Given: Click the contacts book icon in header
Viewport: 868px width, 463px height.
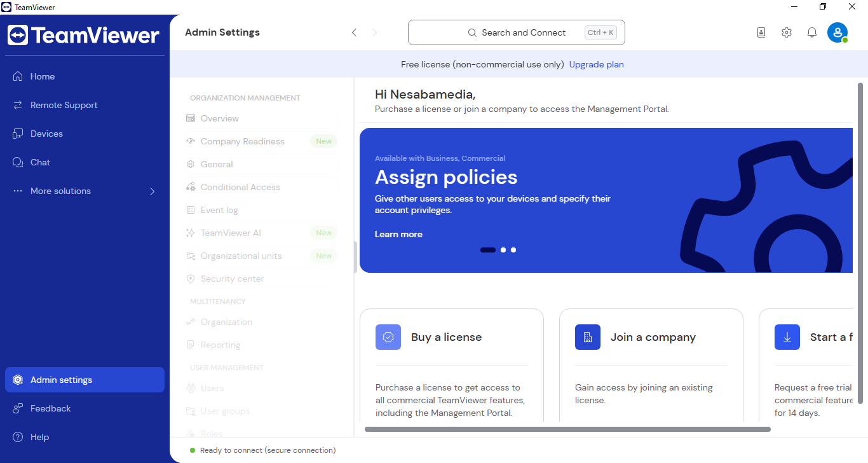Looking at the screenshot, I should coord(761,32).
